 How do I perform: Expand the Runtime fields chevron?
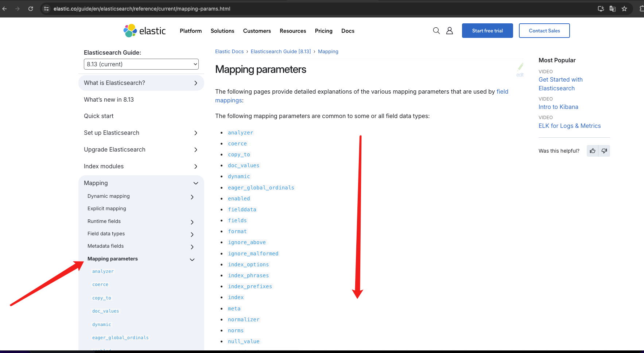(192, 222)
